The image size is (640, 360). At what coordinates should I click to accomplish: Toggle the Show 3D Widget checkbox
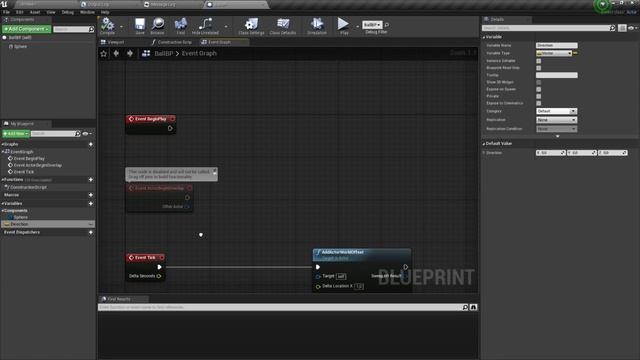(539, 82)
